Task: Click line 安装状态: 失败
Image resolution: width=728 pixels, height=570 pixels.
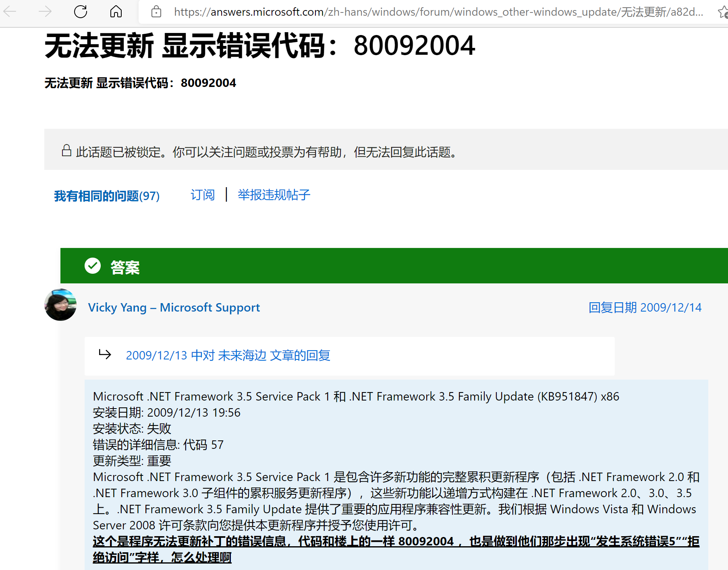Action: [132, 429]
